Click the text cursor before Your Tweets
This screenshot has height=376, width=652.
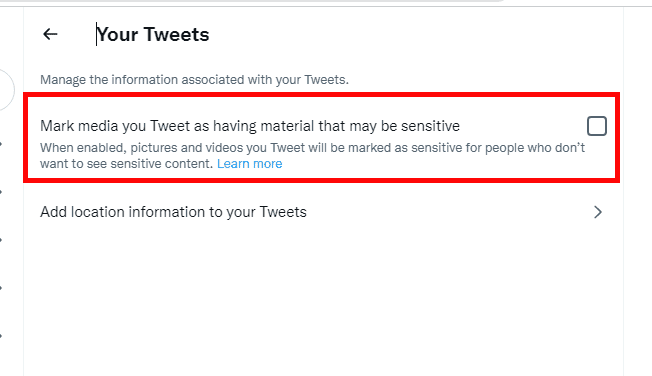pos(96,34)
